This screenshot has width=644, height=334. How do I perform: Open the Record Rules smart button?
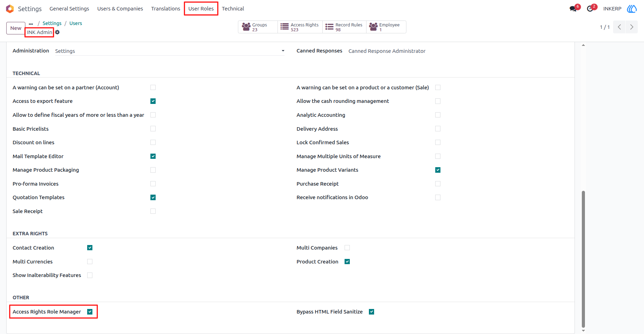coord(344,27)
